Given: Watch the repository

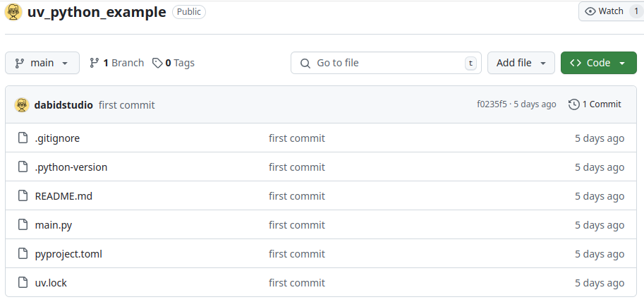Looking at the screenshot, I should pyautogui.click(x=611, y=11).
